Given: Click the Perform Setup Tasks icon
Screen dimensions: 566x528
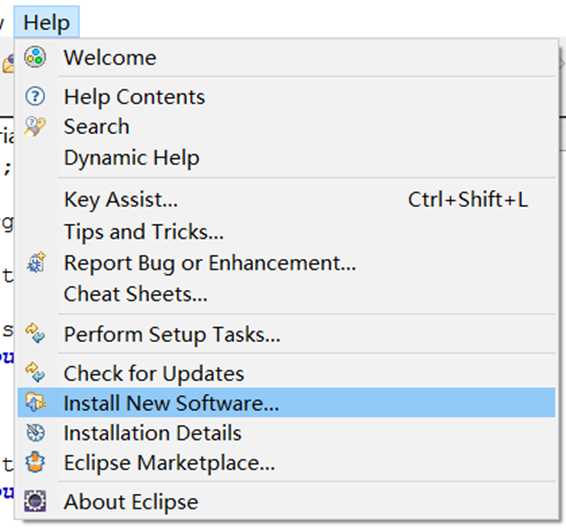Looking at the screenshot, I should click(35, 333).
